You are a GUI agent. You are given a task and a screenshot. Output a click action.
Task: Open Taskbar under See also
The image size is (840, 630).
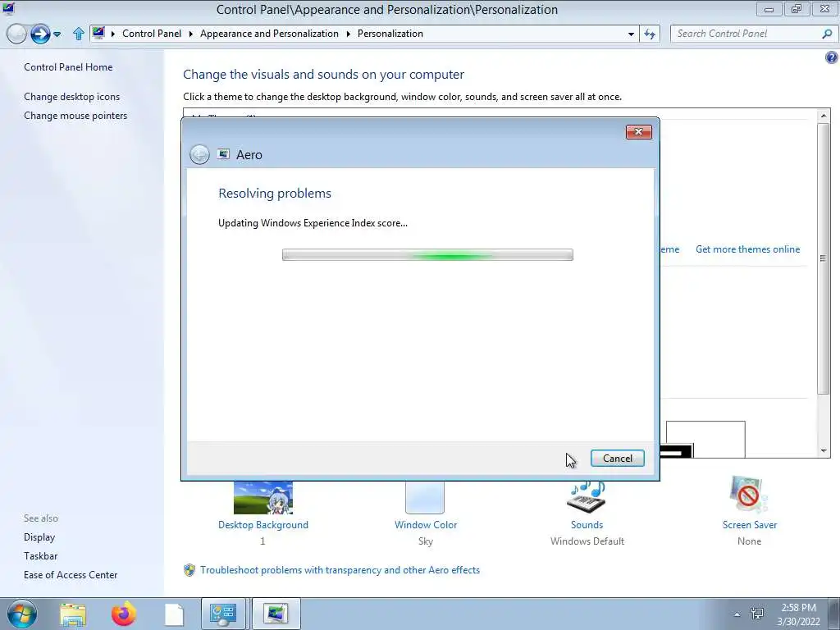[x=41, y=556]
